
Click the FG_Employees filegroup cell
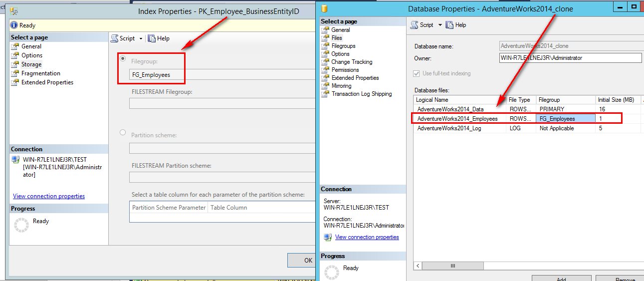pos(566,119)
